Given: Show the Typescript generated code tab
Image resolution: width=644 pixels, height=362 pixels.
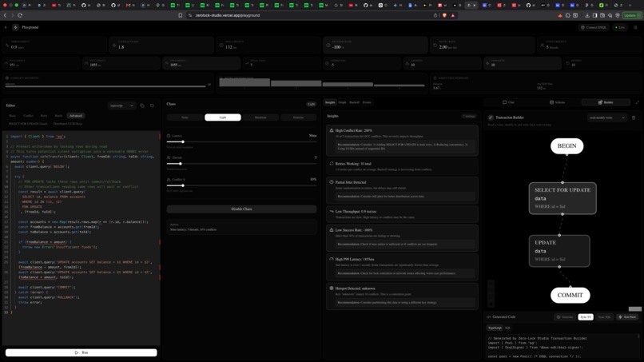Looking at the screenshot, I should [x=495, y=328].
